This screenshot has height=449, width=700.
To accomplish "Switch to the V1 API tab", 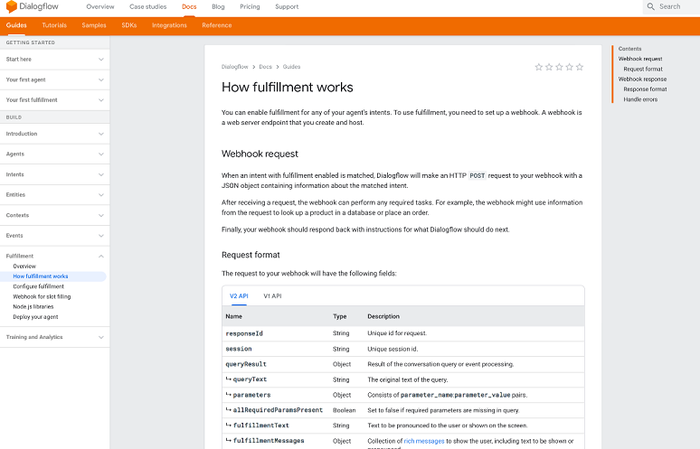I will coord(272,296).
